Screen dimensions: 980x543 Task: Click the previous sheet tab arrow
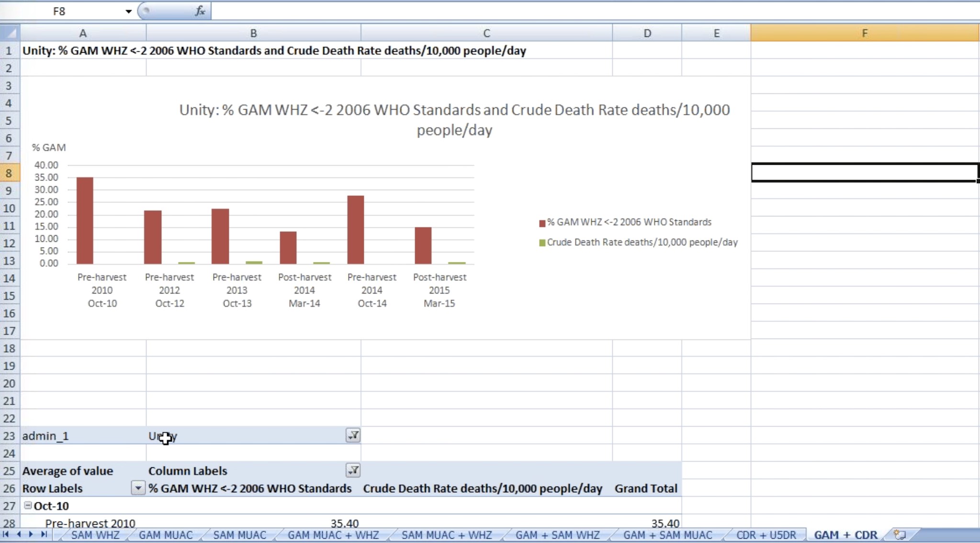pos(19,534)
